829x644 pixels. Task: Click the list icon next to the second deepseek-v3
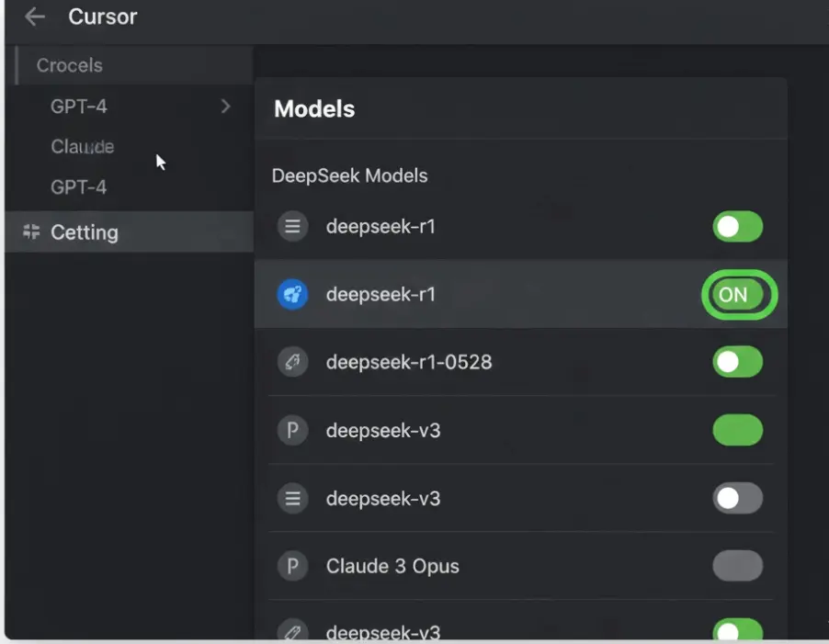[292, 498]
